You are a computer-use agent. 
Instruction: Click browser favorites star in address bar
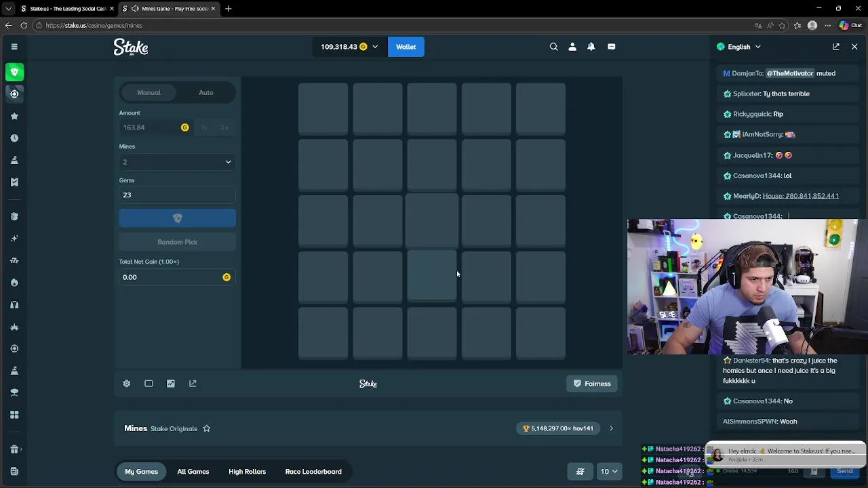pos(783,26)
